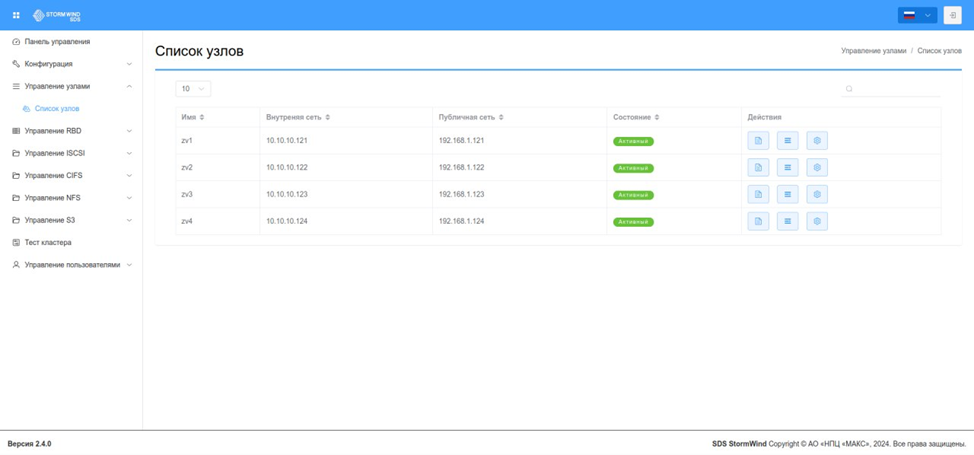Click the Версия 2.4.0 text in the footer
The height and width of the screenshot is (455, 974).
click(29, 444)
